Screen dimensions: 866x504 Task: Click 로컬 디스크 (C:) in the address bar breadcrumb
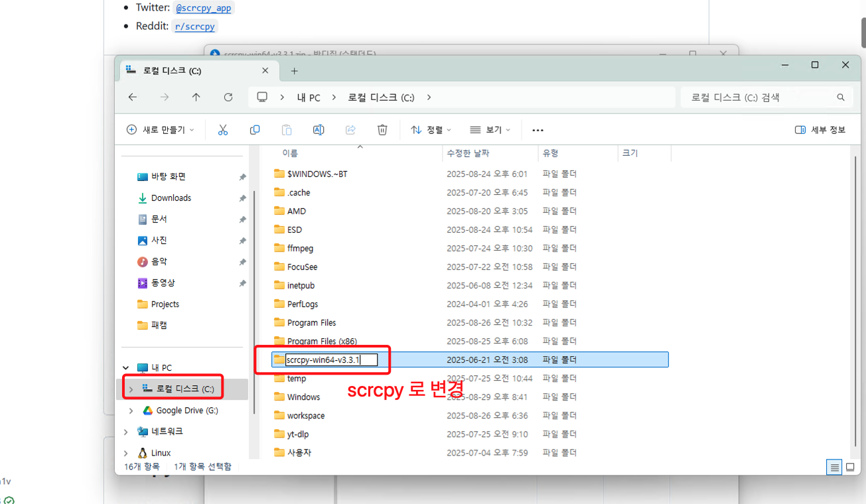click(x=381, y=97)
